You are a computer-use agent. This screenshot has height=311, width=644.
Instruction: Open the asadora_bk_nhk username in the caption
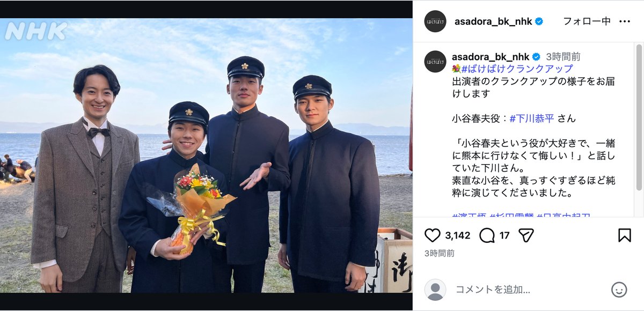point(491,57)
